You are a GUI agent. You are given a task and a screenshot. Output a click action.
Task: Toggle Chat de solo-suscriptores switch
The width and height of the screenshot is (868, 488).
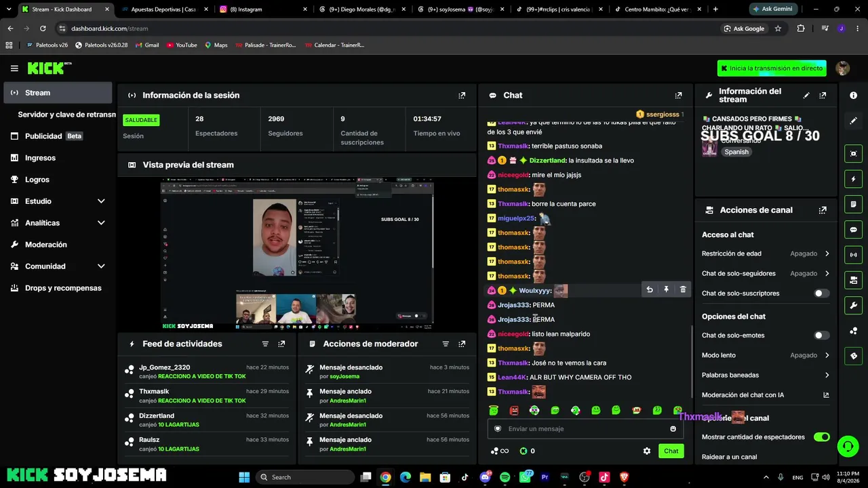pos(821,293)
